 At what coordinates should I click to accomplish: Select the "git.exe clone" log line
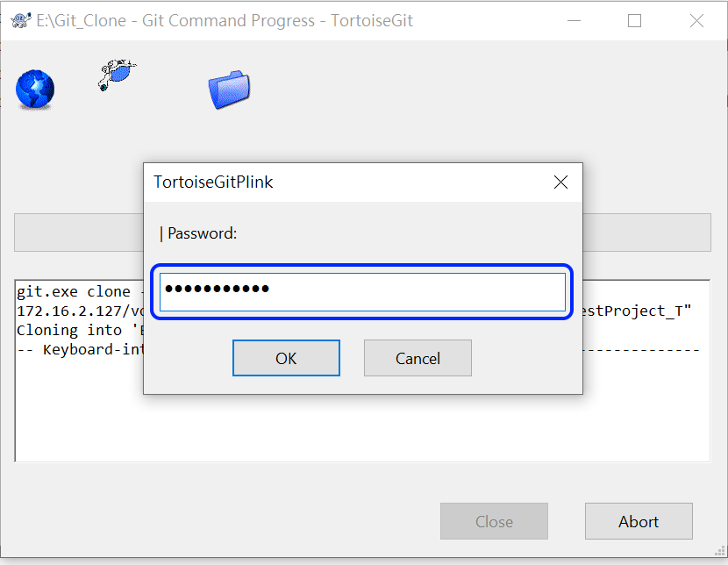[75, 291]
